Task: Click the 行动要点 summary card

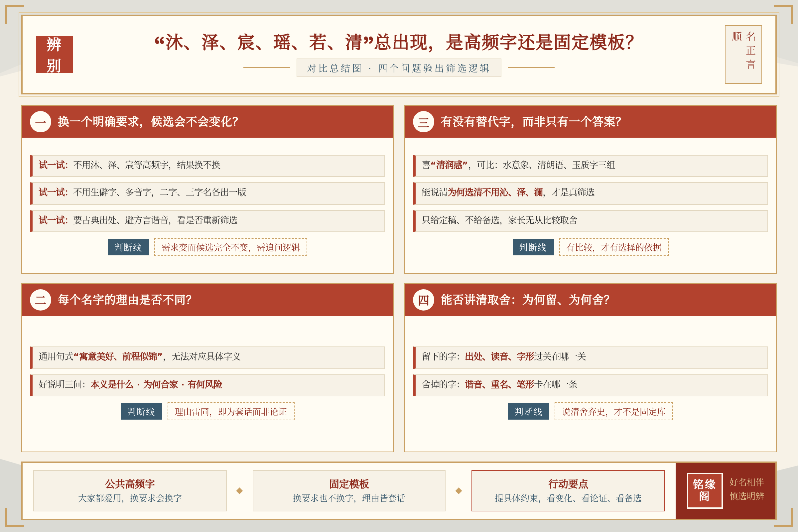Action: 568,491
